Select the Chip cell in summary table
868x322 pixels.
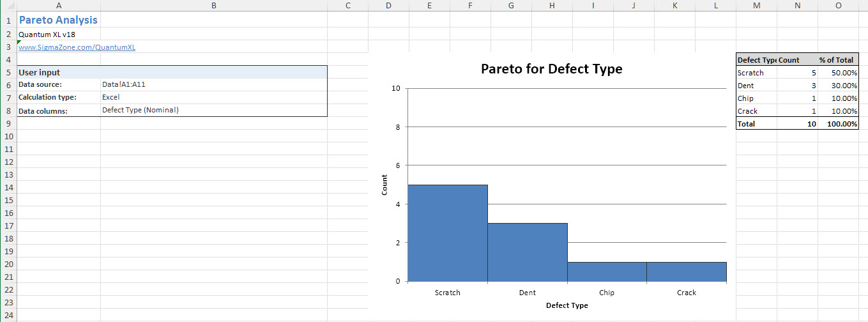(756, 98)
